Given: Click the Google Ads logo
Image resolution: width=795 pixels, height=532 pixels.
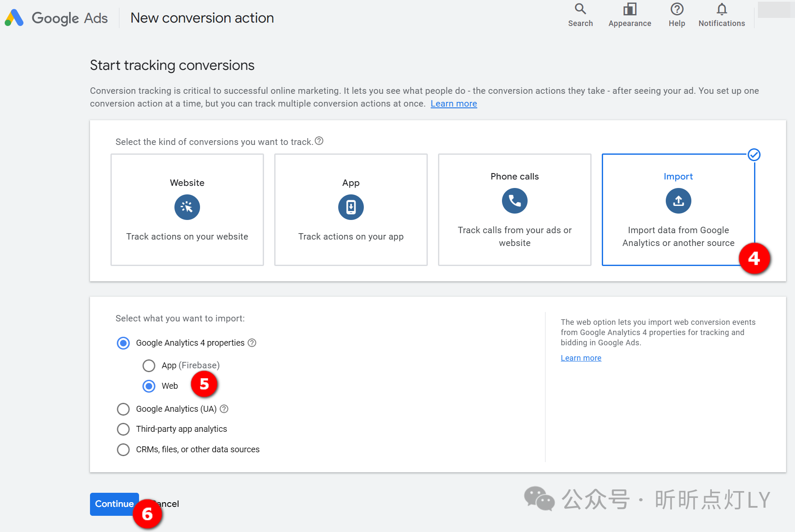Looking at the screenshot, I should pyautogui.click(x=56, y=17).
